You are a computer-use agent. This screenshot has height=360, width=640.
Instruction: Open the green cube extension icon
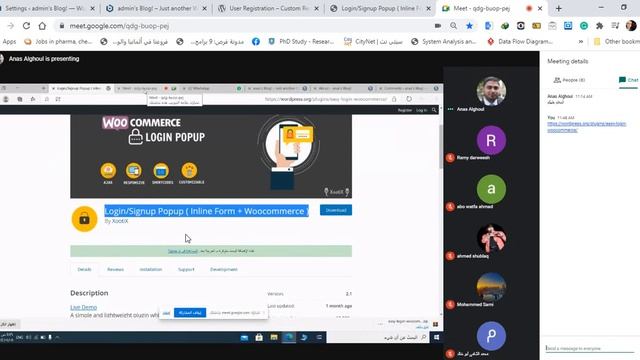click(504, 26)
